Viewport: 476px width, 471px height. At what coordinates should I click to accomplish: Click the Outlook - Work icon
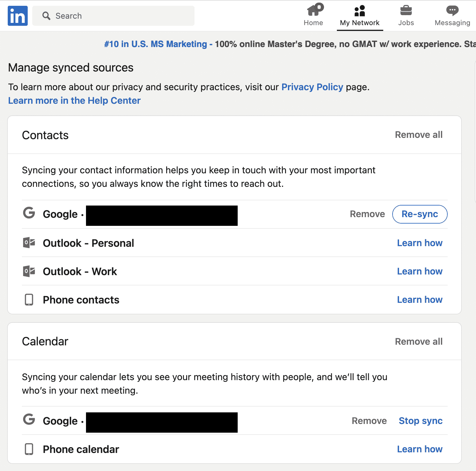tap(29, 271)
